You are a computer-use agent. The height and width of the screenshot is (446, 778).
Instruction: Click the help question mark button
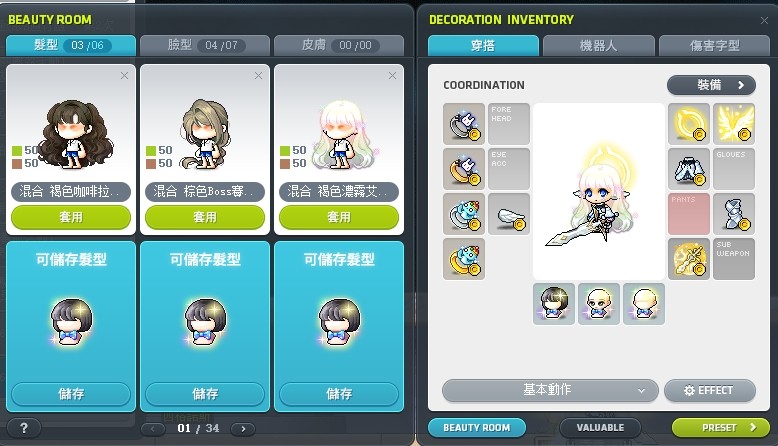pyautogui.click(x=24, y=428)
